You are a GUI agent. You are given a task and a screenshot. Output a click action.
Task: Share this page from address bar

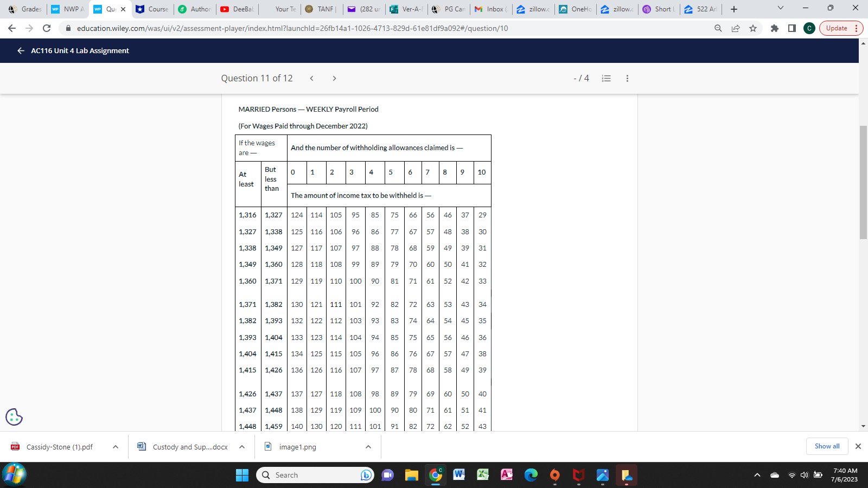[x=736, y=28]
